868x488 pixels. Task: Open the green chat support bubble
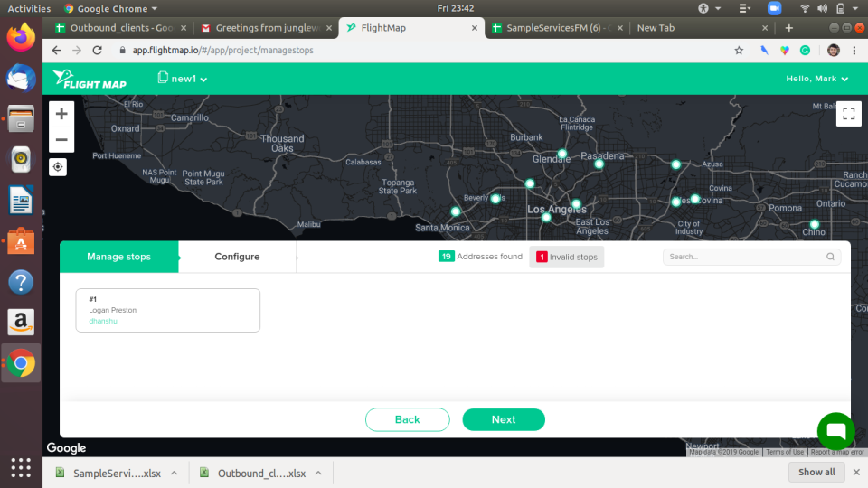point(835,431)
